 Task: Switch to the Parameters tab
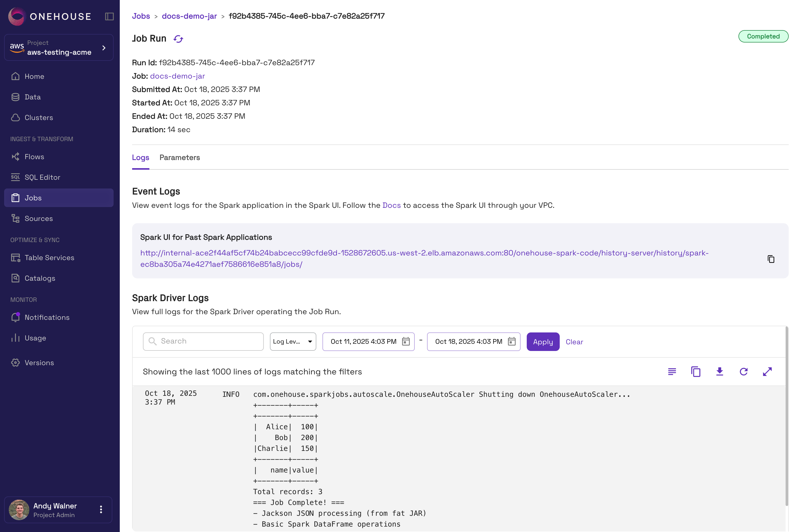[x=180, y=157]
